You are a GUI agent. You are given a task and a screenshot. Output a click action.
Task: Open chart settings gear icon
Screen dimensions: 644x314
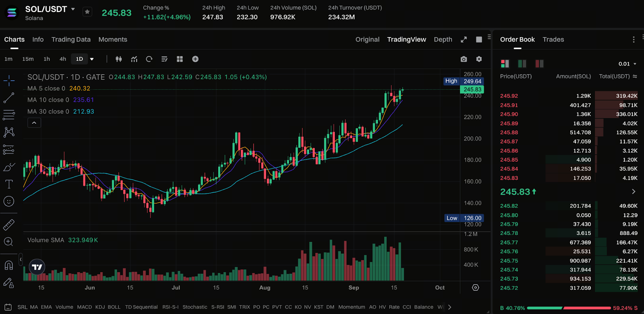[x=479, y=59]
